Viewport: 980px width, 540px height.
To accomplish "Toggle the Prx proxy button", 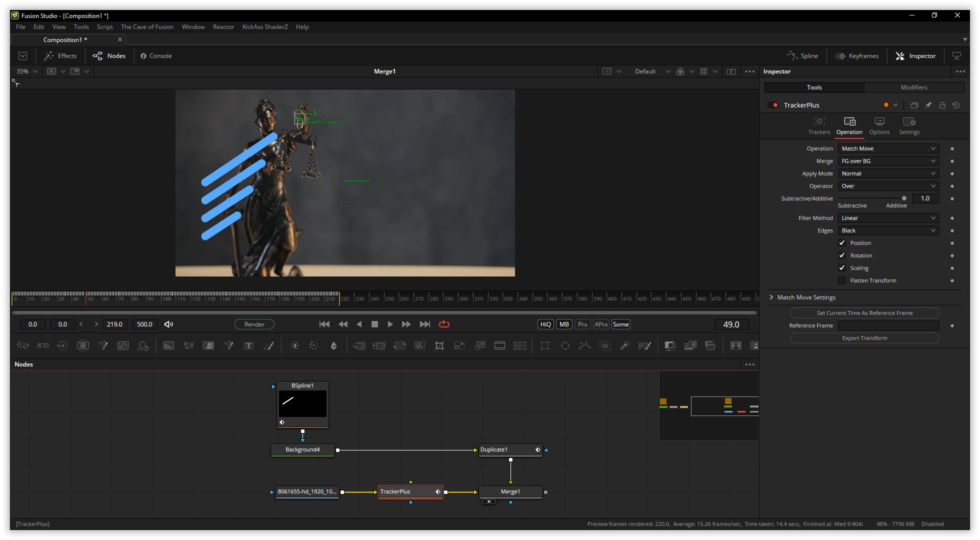I will tap(582, 324).
